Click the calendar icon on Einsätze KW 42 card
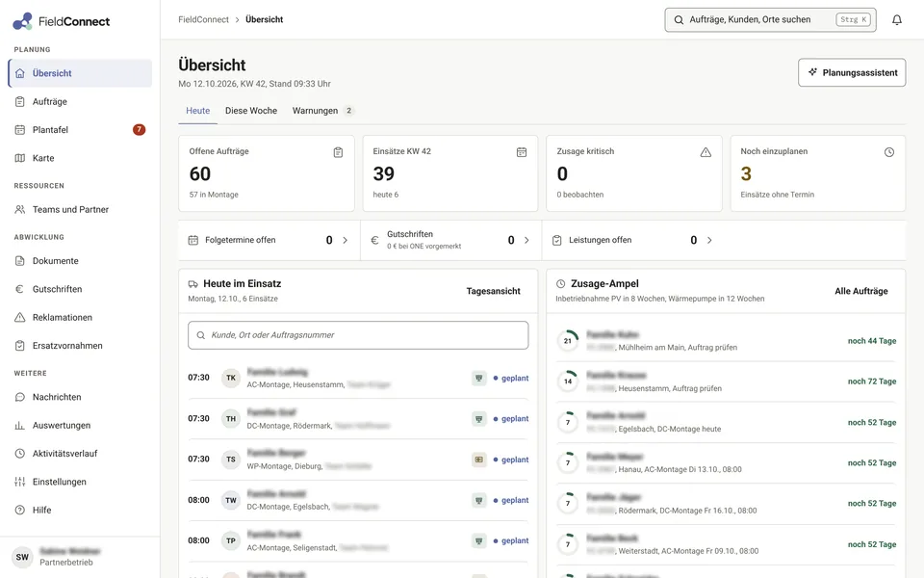Viewport: 924px width, 578px height. click(x=522, y=152)
